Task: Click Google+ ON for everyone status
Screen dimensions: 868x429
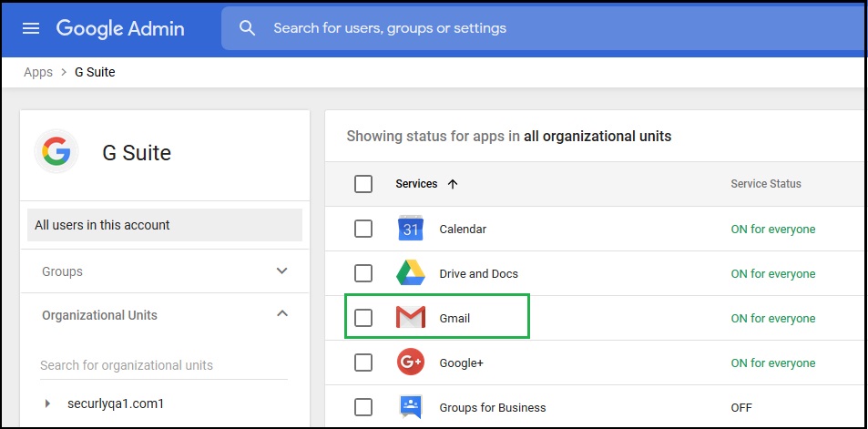Action: point(772,363)
